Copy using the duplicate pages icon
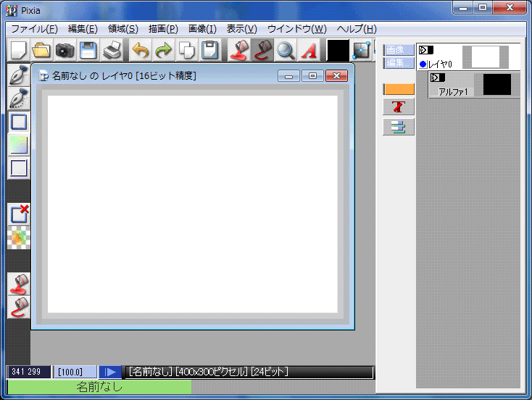 186,50
